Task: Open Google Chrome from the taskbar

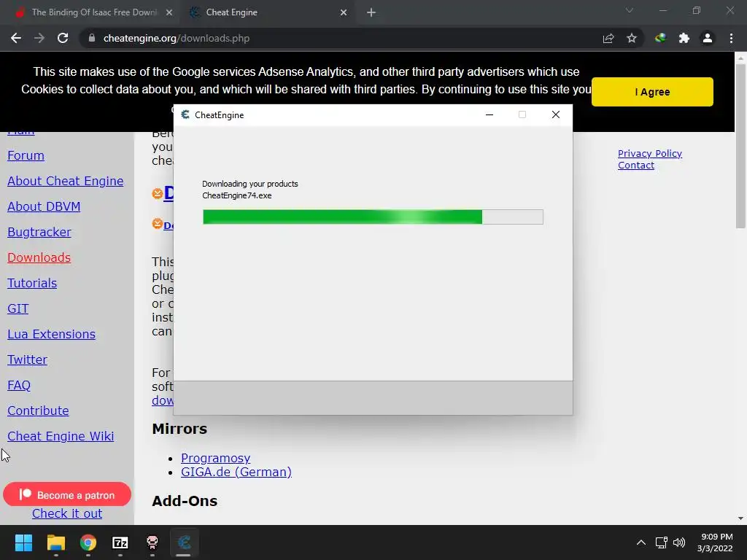Action: (x=88, y=542)
